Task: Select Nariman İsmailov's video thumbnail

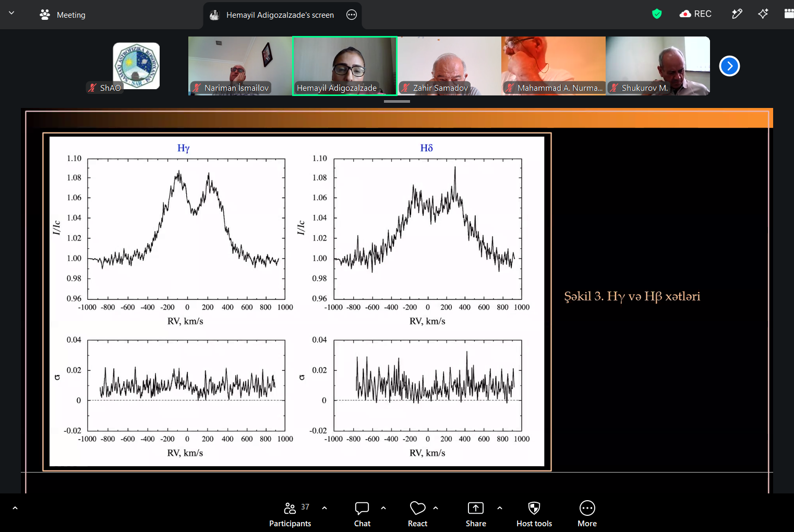Action: click(240, 66)
